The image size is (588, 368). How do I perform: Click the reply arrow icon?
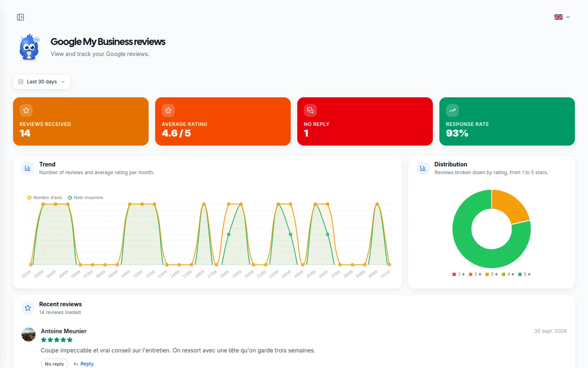[76, 364]
